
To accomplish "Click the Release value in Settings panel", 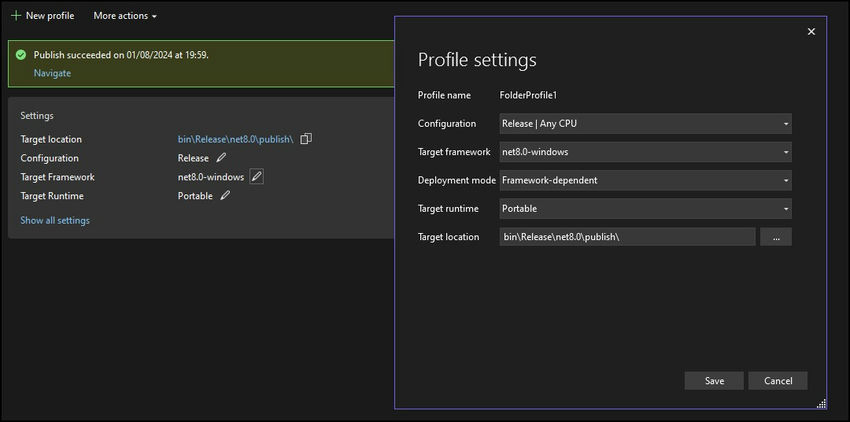I will (x=193, y=158).
